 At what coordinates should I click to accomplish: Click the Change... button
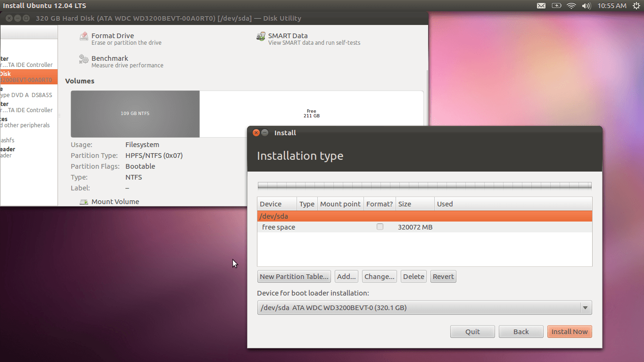[x=380, y=277]
